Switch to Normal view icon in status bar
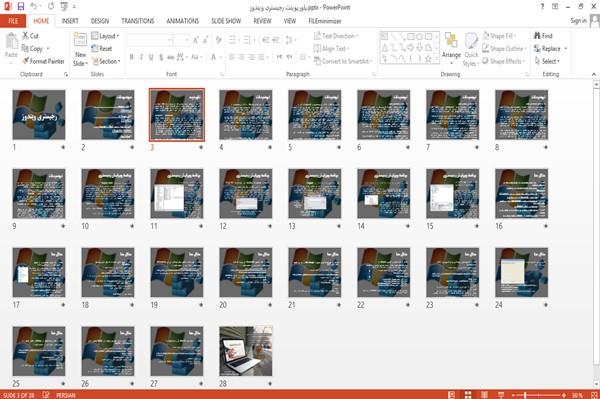 452,395
